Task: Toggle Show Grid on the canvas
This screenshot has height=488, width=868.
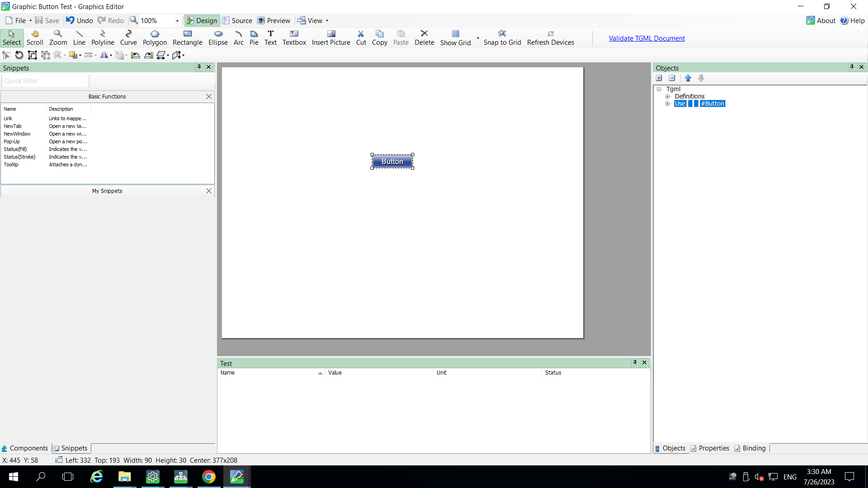Action: pyautogui.click(x=455, y=38)
